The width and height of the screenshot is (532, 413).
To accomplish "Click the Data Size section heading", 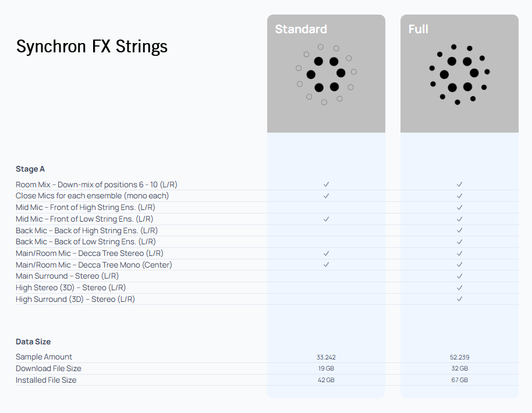I will pyautogui.click(x=33, y=342).
